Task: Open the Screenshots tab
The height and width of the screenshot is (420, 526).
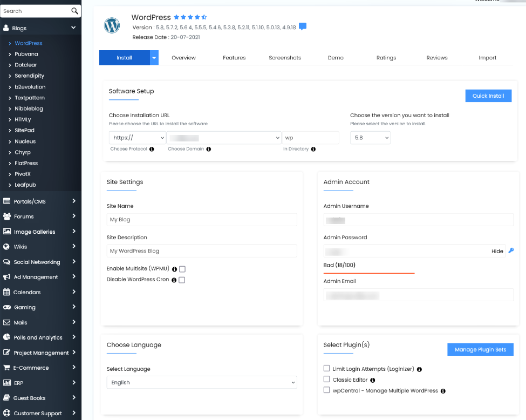Action: click(x=285, y=58)
